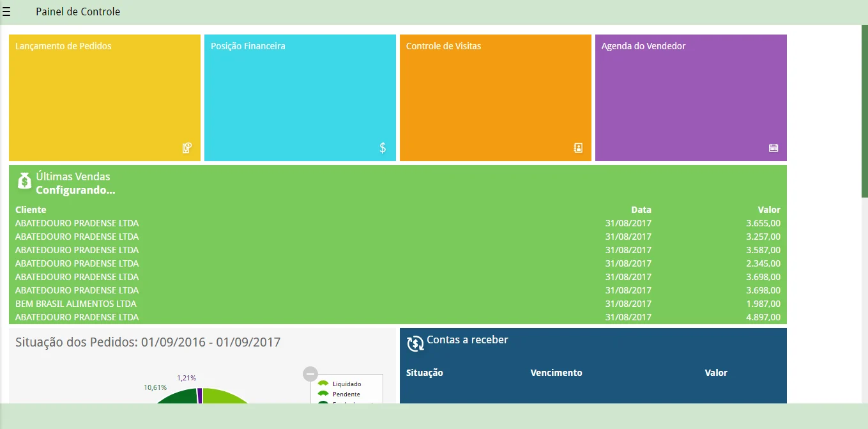Open the Posição Financeira tile
The height and width of the screenshot is (429, 868).
coord(300,98)
